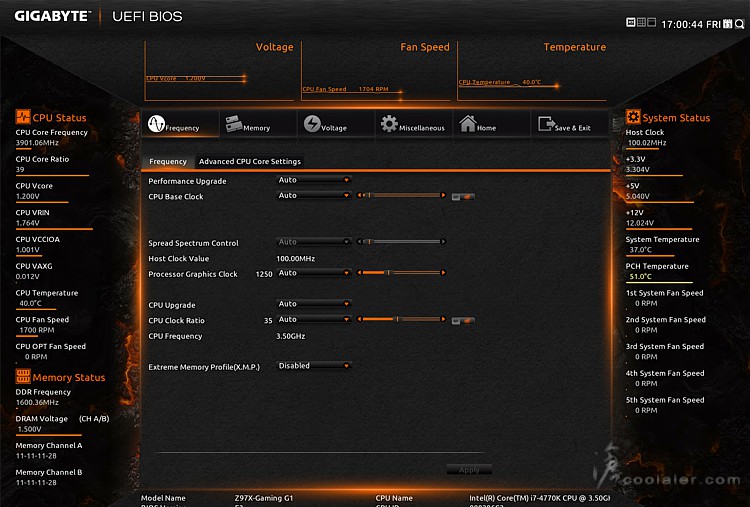The height and width of the screenshot is (507, 750).
Task: Click the PCH Temperature 51.0°C reading
Action: [x=640, y=276]
